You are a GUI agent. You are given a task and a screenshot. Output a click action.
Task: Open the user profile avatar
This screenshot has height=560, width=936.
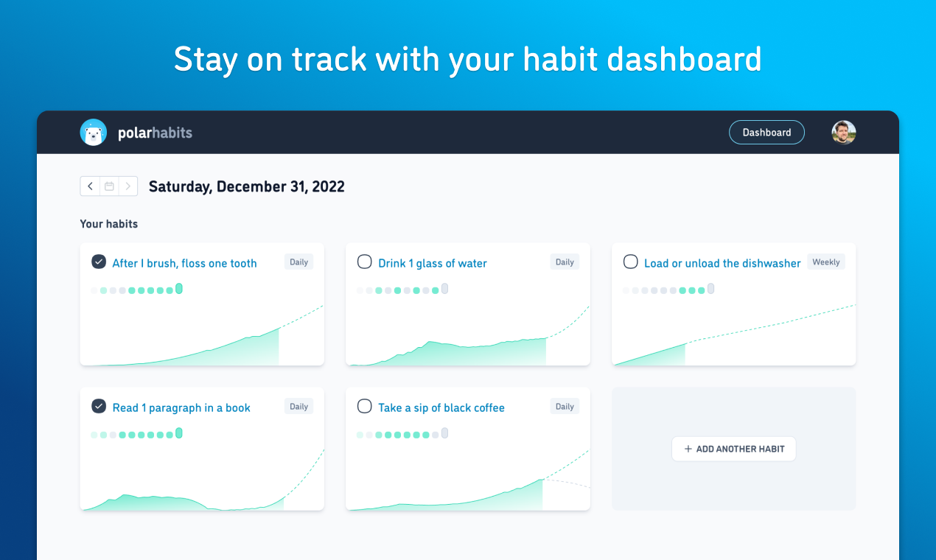click(844, 133)
